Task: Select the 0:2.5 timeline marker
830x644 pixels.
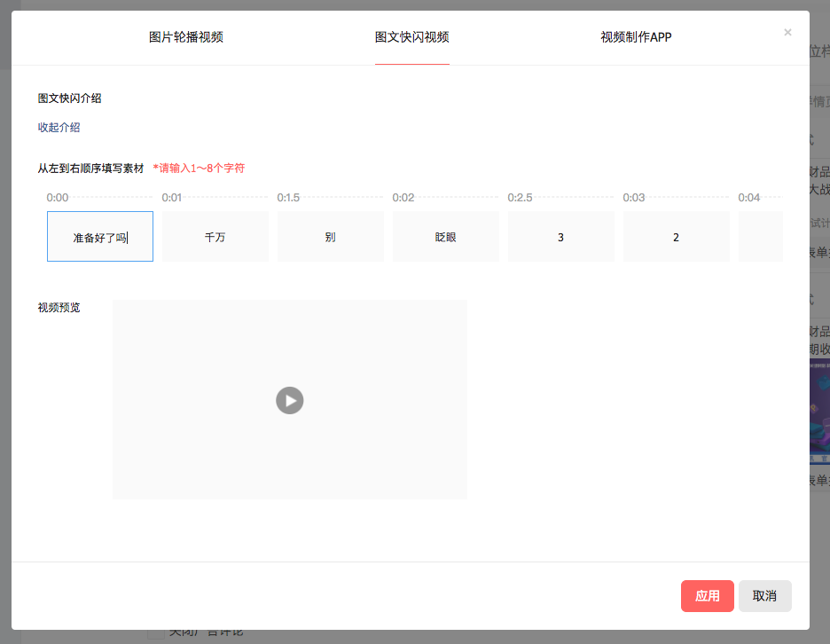Action: tap(520, 198)
